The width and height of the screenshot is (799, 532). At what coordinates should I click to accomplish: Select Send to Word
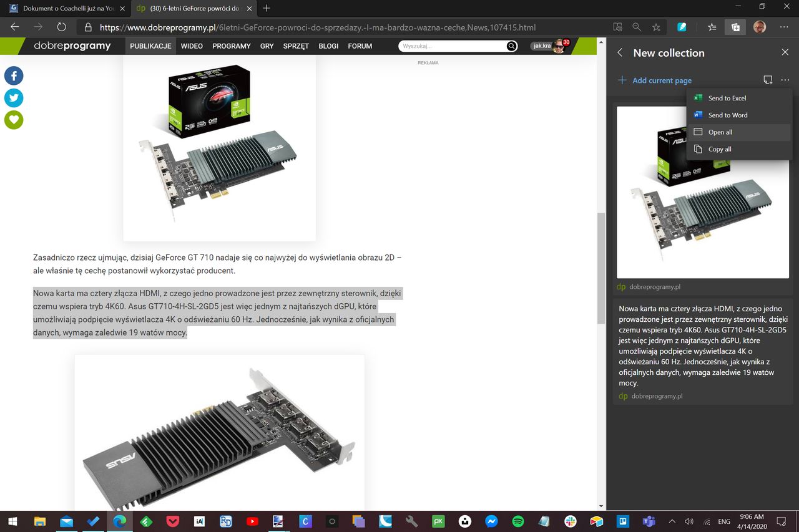click(x=739, y=115)
